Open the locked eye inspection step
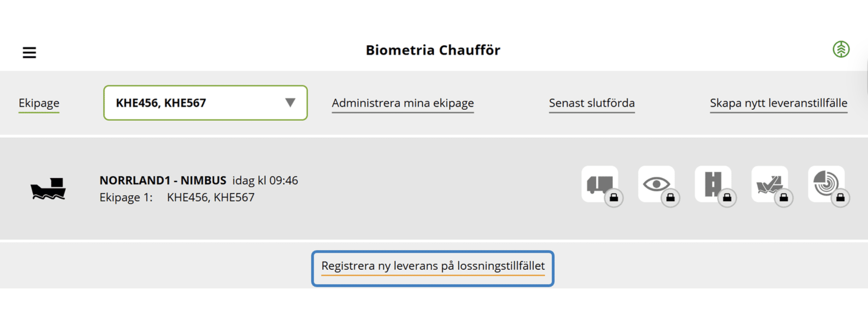This screenshot has height=318, width=868. tap(656, 183)
